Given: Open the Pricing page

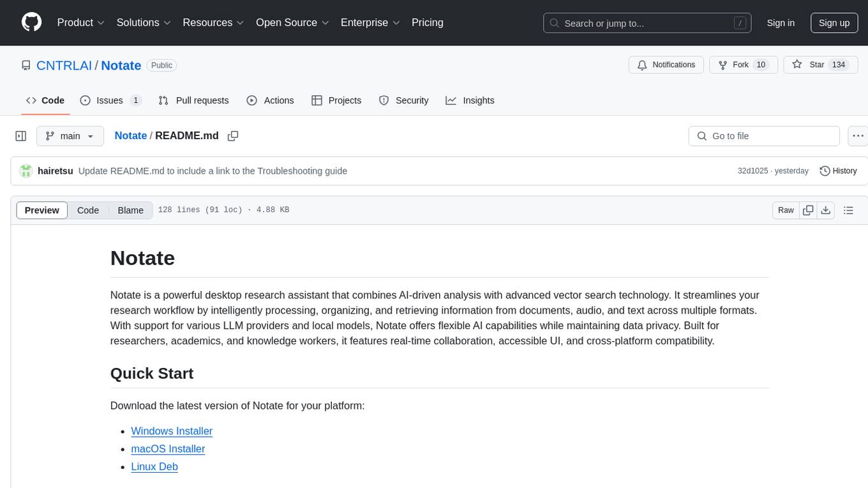Looking at the screenshot, I should [428, 22].
